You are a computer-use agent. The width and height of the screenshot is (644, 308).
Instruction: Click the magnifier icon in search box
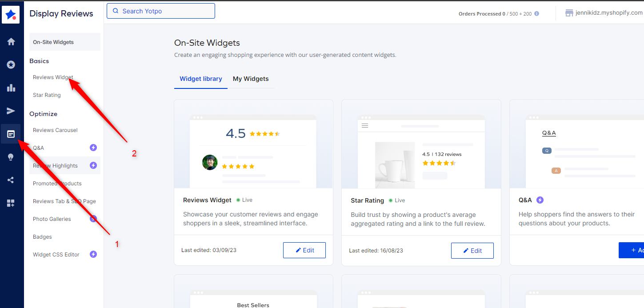(116, 11)
